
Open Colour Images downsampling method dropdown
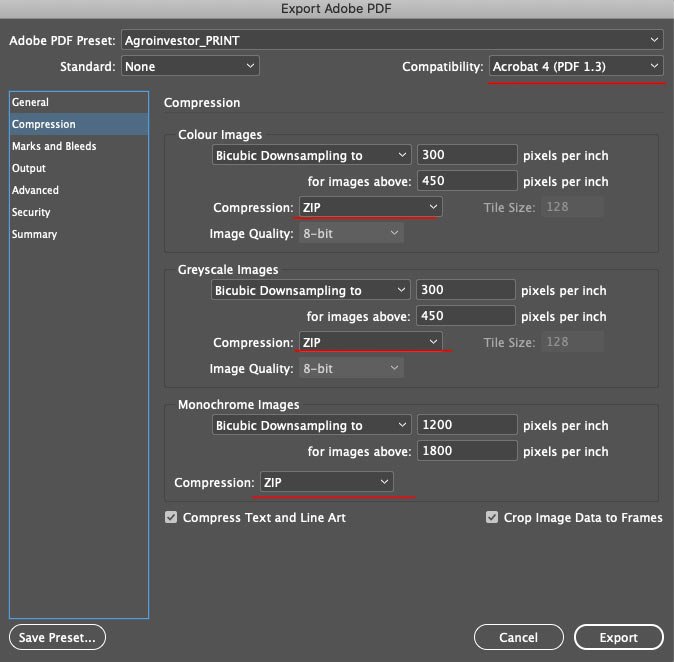[312, 155]
